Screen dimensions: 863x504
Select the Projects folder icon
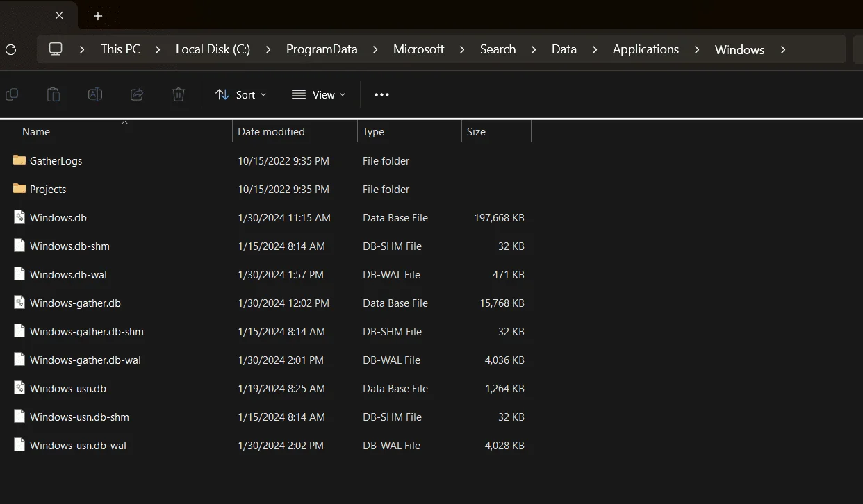click(x=19, y=189)
